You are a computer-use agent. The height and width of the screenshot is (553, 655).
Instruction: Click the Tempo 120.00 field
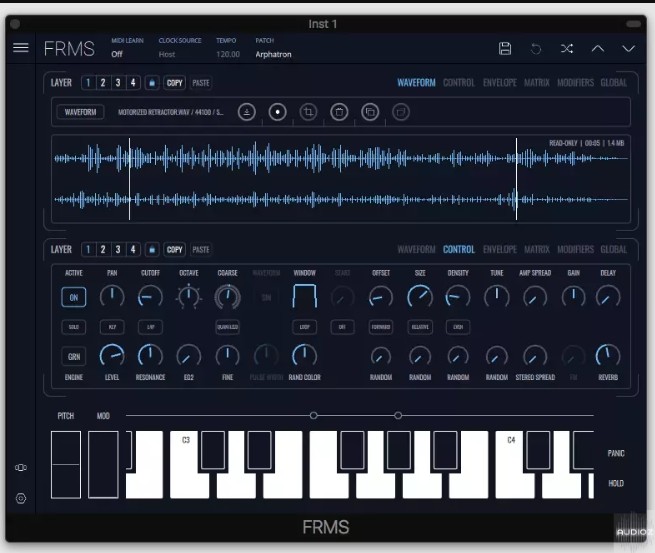228,54
